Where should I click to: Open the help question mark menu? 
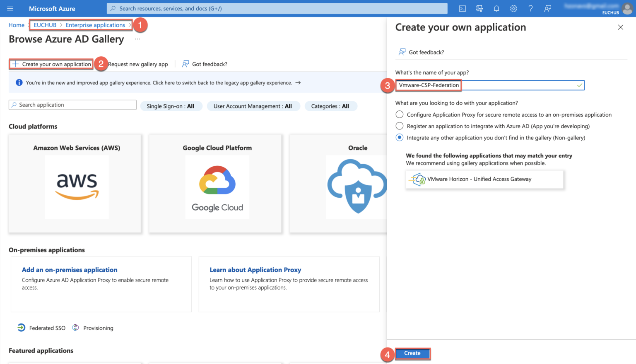[x=530, y=8]
